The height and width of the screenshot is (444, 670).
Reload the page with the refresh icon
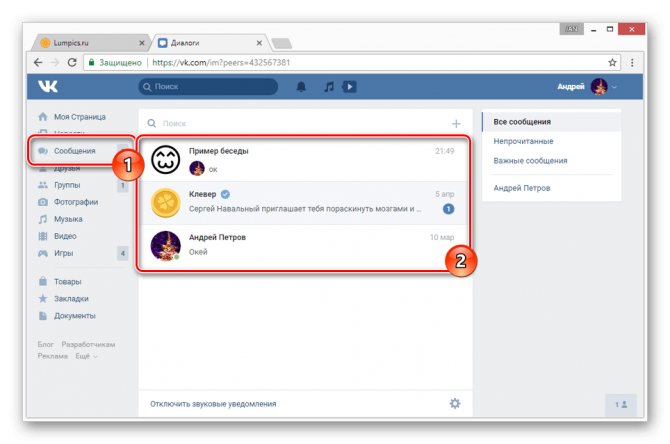[x=72, y=62]
